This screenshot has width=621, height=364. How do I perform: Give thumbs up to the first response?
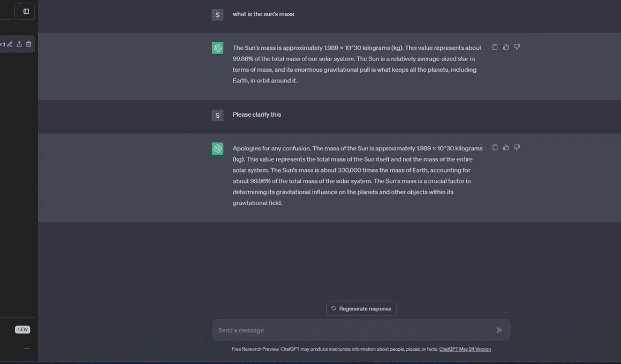click(x=506, y=47)
